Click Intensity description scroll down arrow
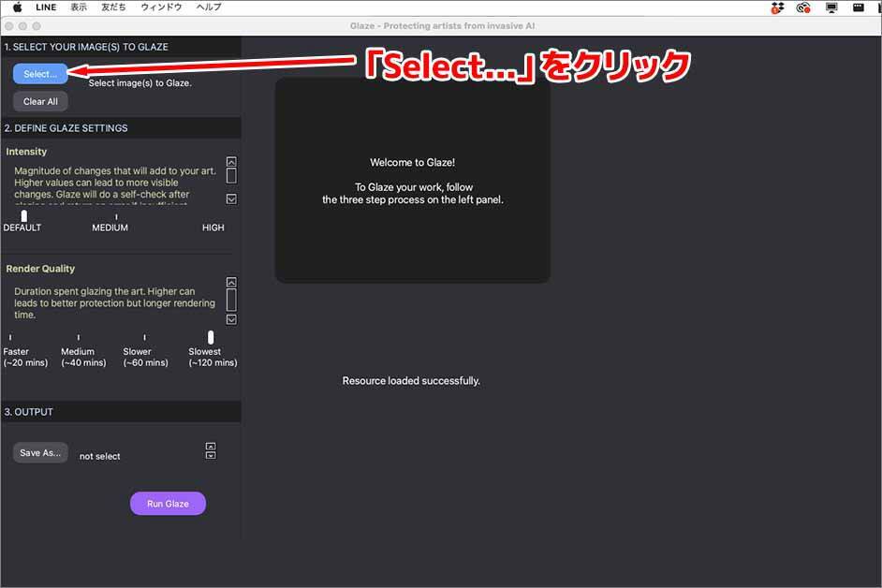 [x=231, y=199]
